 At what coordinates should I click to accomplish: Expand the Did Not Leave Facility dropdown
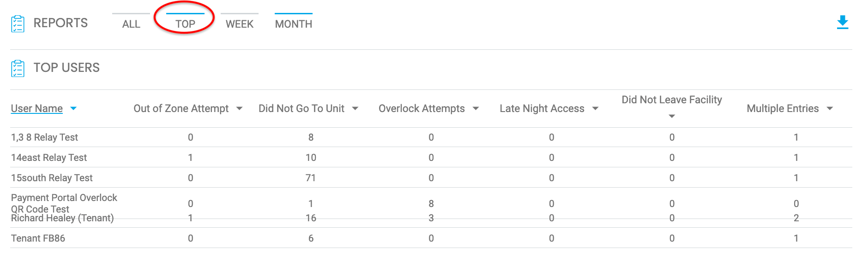click(x=672, y=117)
